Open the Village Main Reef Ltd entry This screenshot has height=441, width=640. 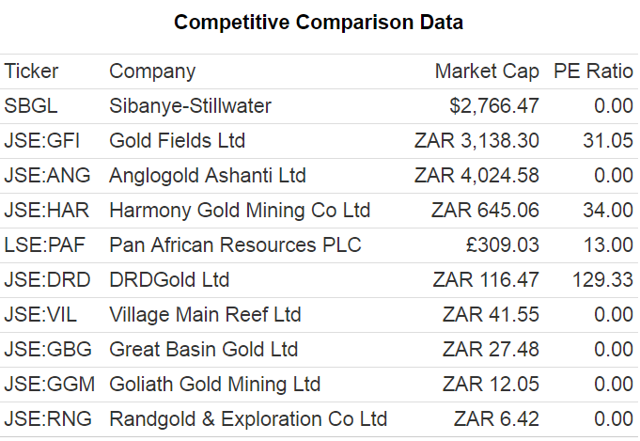(x=205, y=315)
